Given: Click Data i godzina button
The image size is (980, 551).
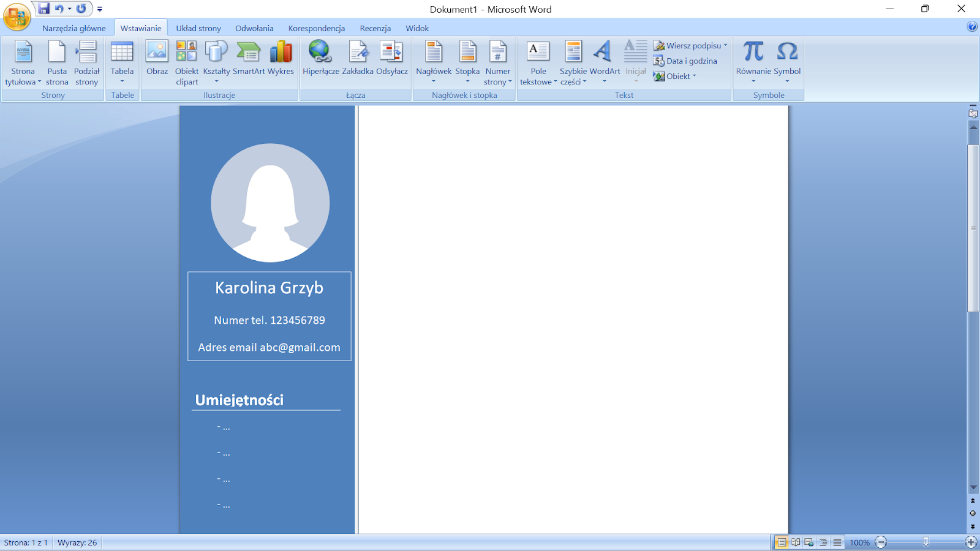Looking at the screenshot, I should tap(685, 61).
